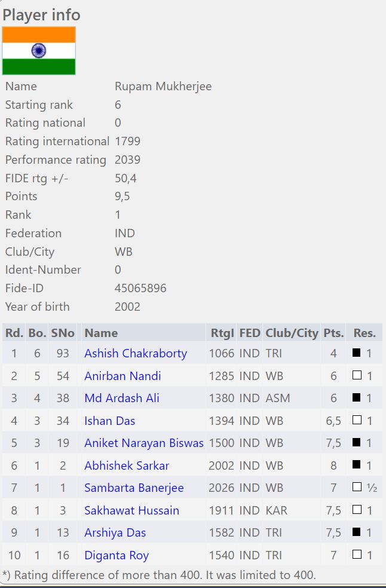Open Diganta Roy's player details
The image size is (386, 588).
coord(117,555)
